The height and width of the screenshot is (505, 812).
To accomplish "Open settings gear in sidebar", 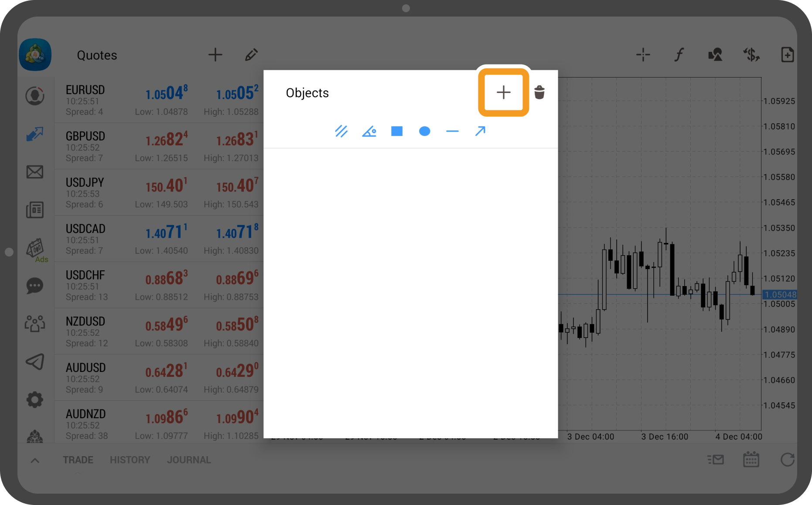I will tap(35, 399).
